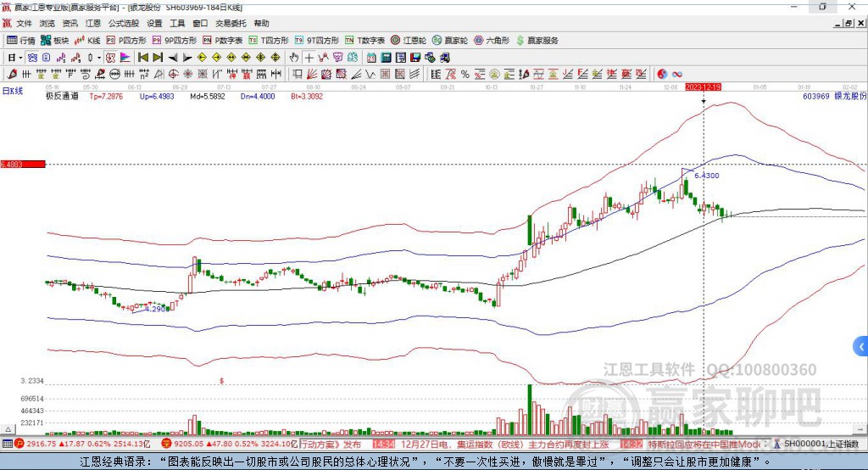Open the 公式选股 menu
Screen dimensions: 868x470
124,23
